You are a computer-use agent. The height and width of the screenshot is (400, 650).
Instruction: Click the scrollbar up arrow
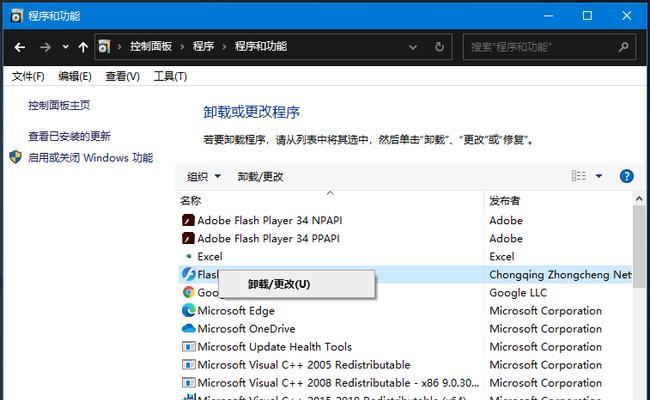coord(639,199)
